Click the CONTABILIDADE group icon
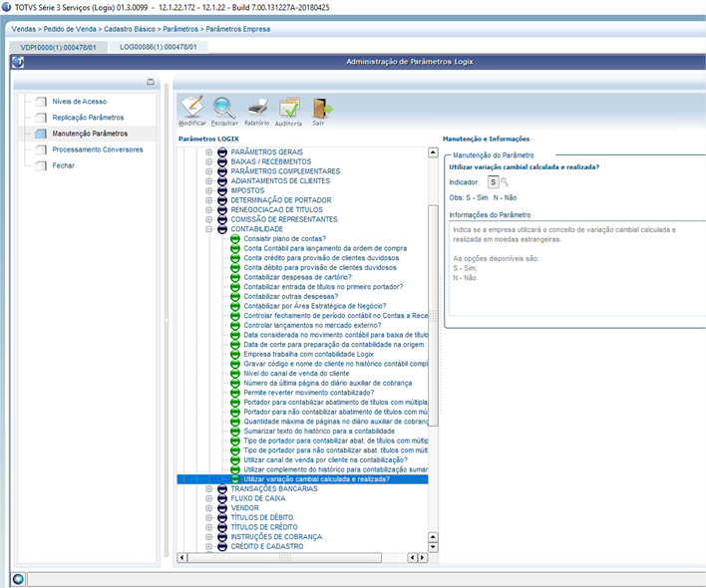 [222, 229]
